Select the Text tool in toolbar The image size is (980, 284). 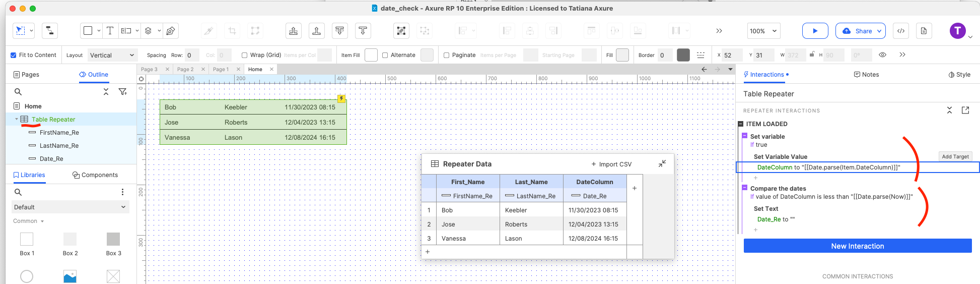click(x=110, y=31)
